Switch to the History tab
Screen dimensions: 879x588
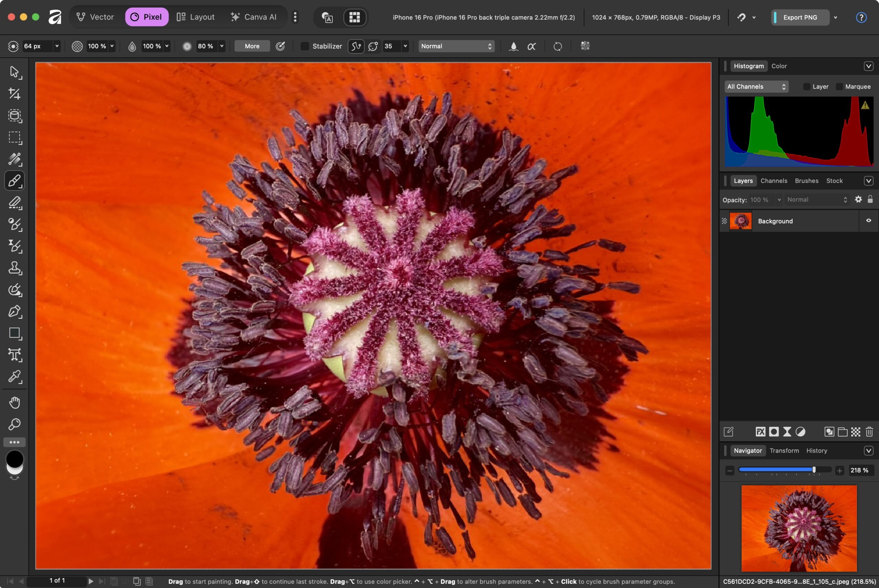click(817, 450)
